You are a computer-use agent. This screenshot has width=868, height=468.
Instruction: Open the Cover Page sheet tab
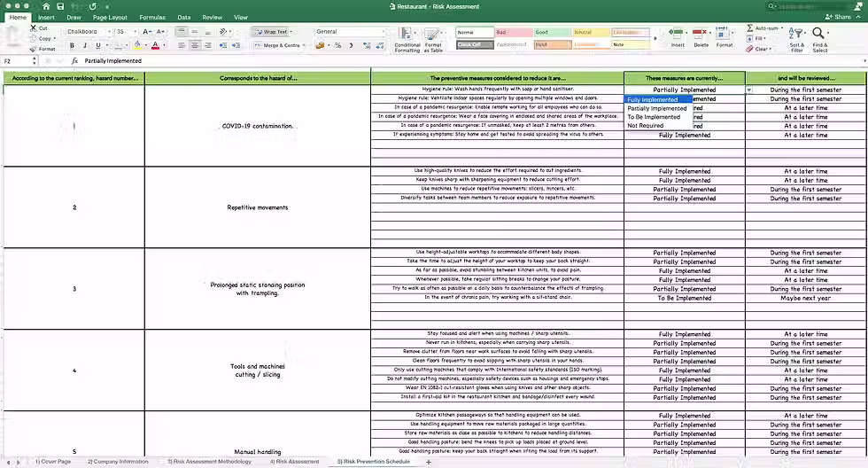[52, 462]
